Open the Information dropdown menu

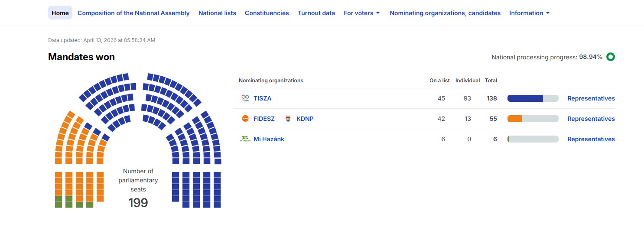(x=529, y=13)
